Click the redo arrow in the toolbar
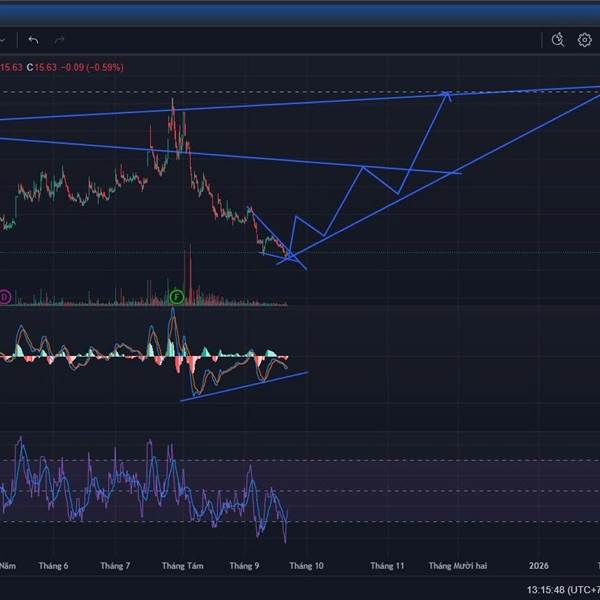This screenshot has width=600, height=600. 60,40
